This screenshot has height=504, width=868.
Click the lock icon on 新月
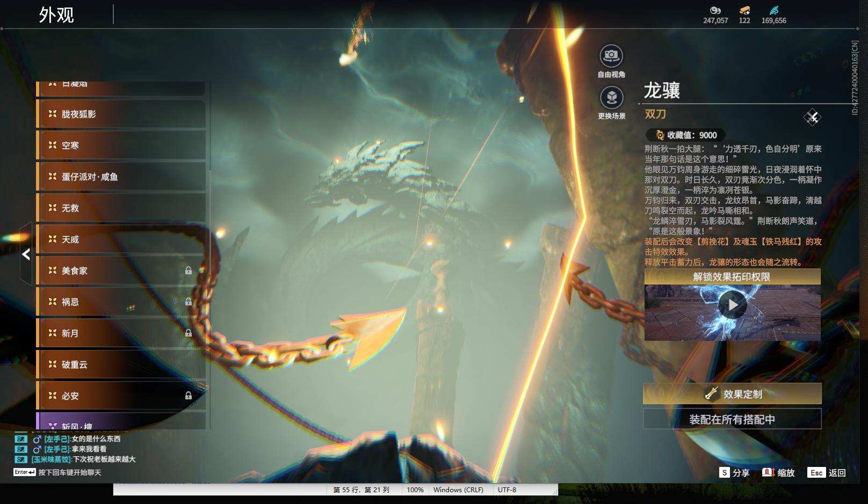click(189, 333)
